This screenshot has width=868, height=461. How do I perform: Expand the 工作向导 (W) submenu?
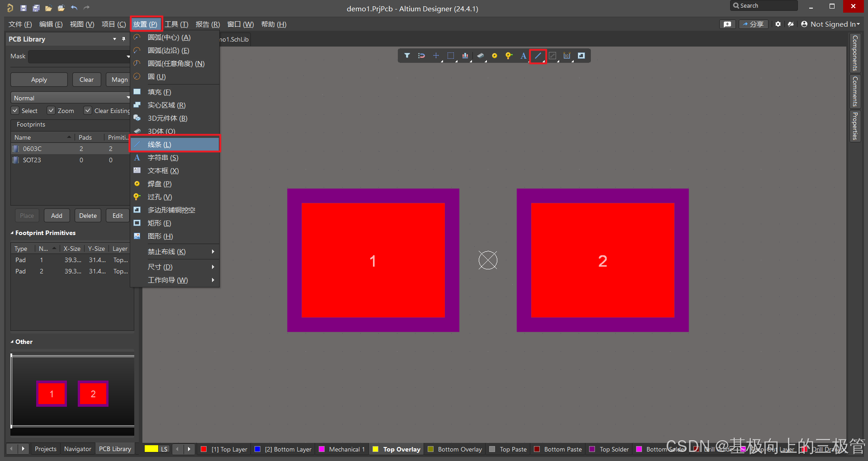175,280
